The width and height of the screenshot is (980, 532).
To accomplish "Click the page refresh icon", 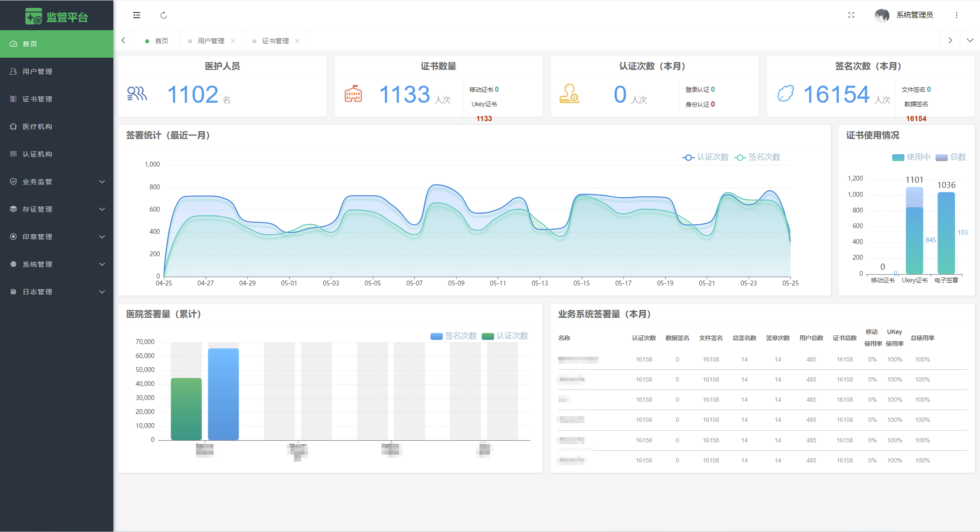I will pos(164,15).
